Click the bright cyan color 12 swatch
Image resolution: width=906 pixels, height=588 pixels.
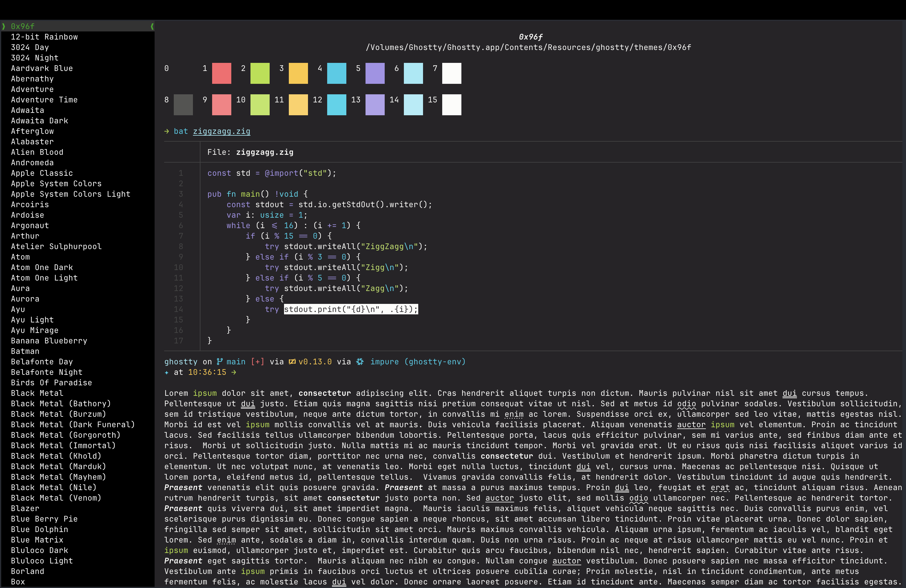pyautogui.click(x=337, y=104)
